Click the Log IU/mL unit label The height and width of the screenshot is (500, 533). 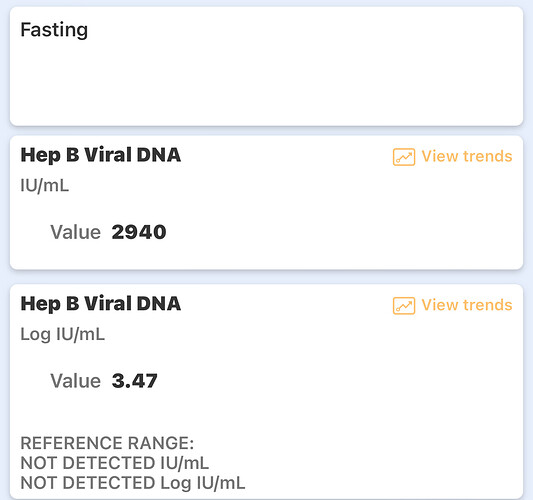63,334
